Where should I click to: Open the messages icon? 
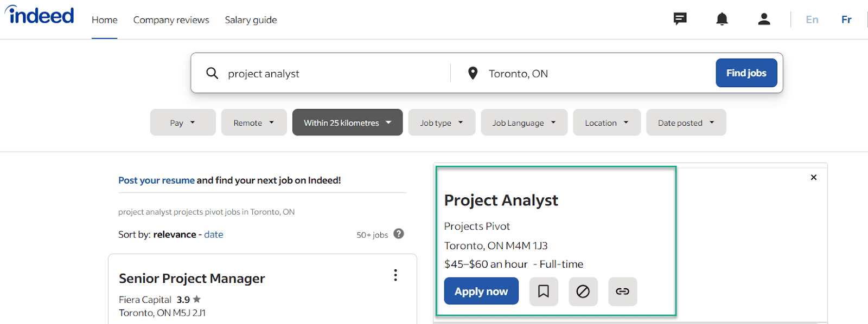[x=680, y=19]
